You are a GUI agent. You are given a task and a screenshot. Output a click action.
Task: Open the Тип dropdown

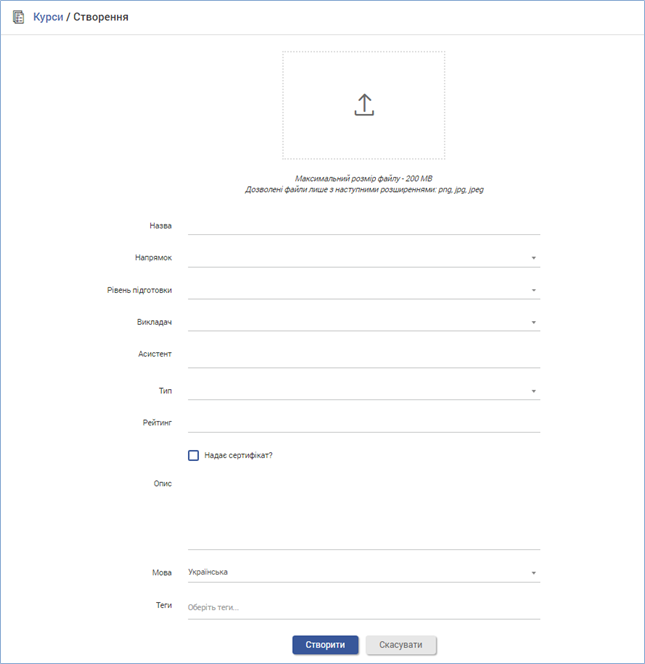(x=534, y=391)
